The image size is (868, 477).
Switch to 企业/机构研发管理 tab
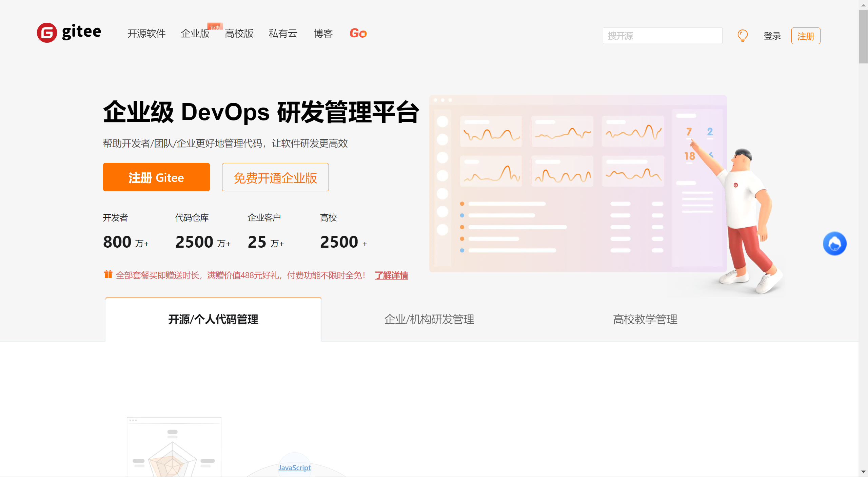429,319
